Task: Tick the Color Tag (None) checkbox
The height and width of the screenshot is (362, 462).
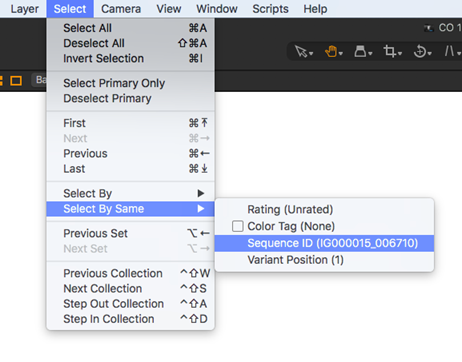Action: click(237, 226)
